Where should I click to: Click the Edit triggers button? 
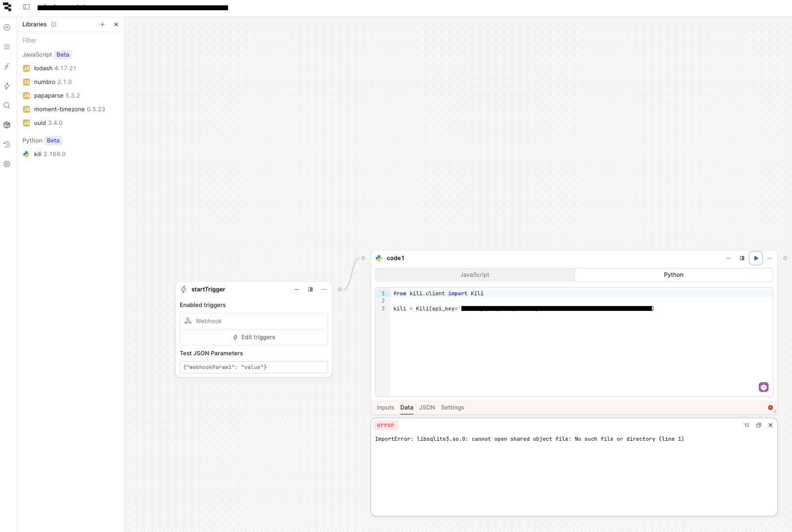[254, 337]
